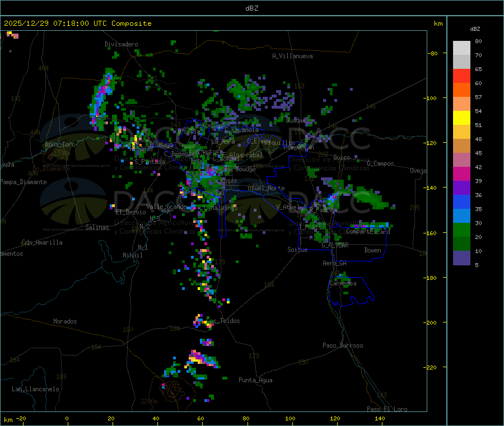Click the G_ALVEAR map label
This screenshot has width=504, height=426.
tap(335, 245)
